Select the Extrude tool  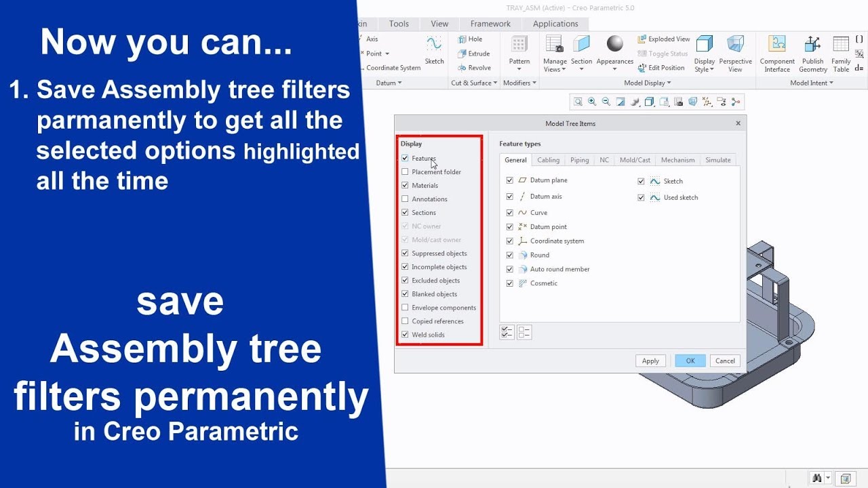[x=473, y=54]
